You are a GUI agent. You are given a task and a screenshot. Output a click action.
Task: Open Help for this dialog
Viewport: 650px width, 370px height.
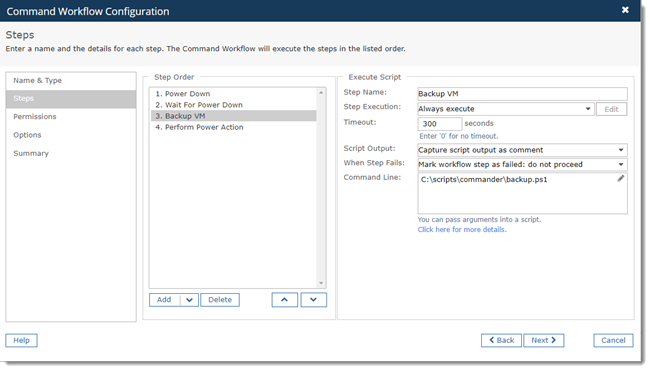(22, 341)
